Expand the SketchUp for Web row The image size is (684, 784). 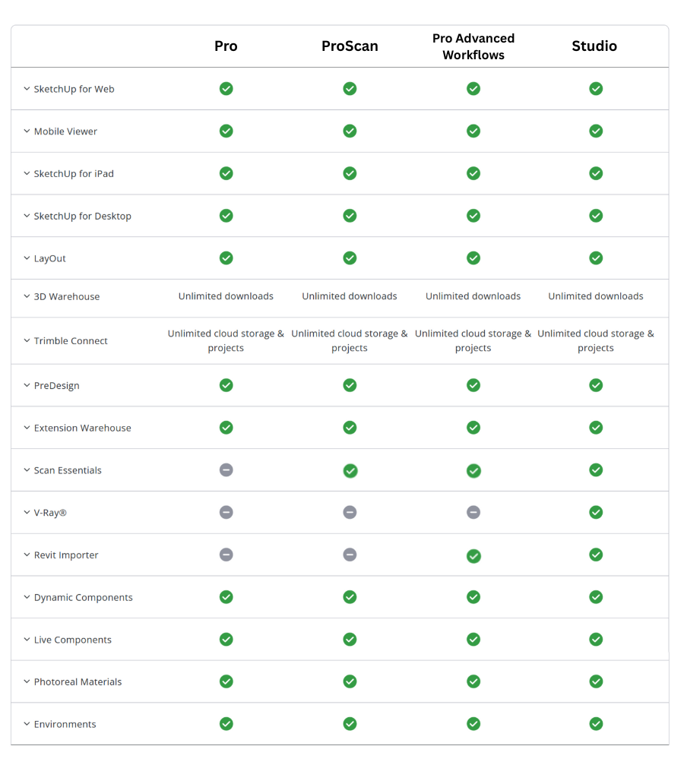pos(27,89)
